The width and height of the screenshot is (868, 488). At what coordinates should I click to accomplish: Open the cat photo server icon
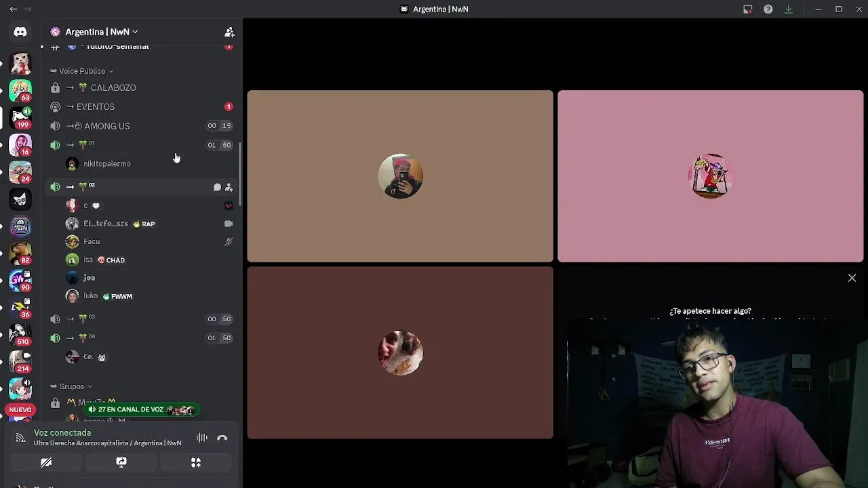pos(20,64)
